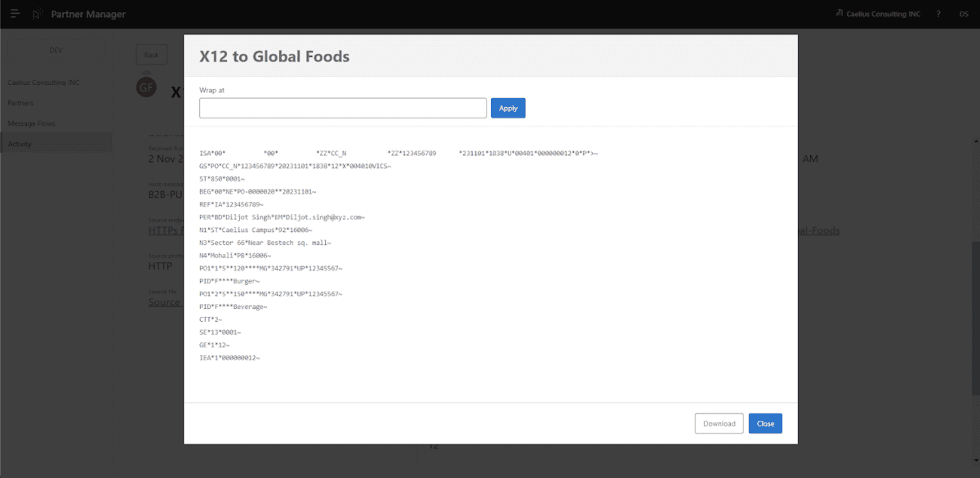Go back using the Back button
This screenshot has width=980, height=478.
(x=151, y=55)
